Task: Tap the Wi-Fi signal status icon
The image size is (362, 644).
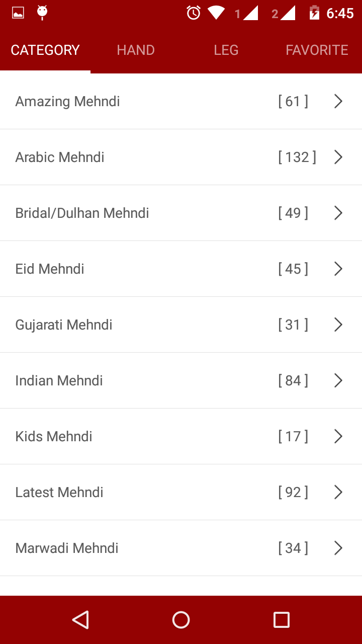Action: [x=216, y=13]
